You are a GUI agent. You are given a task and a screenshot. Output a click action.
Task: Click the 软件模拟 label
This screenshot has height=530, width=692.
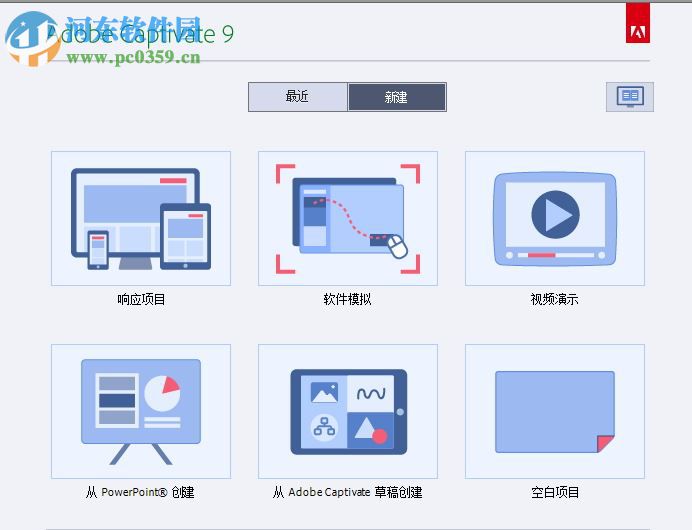click(347, 299)
